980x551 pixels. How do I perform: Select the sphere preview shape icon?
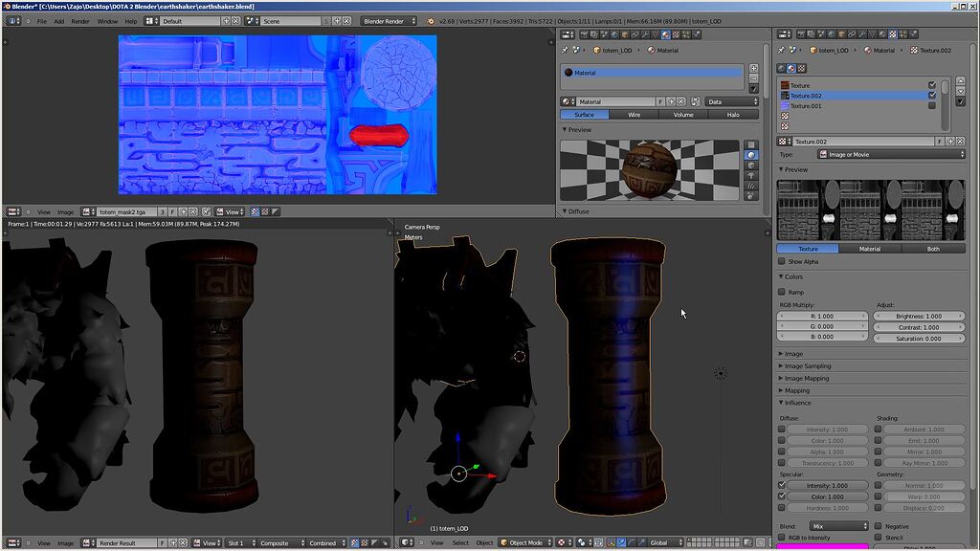[751, 155]
